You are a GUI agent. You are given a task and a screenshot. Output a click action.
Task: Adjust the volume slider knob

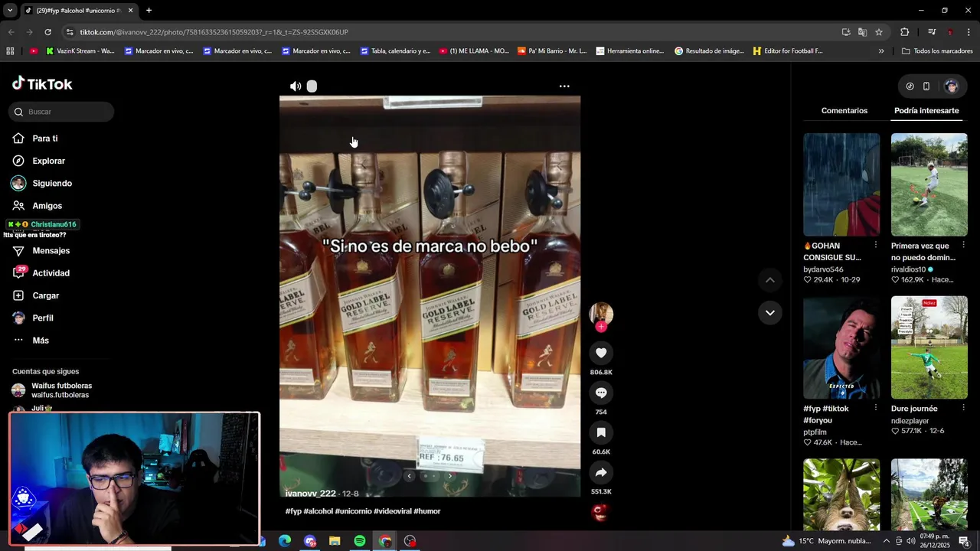point(312,86)
